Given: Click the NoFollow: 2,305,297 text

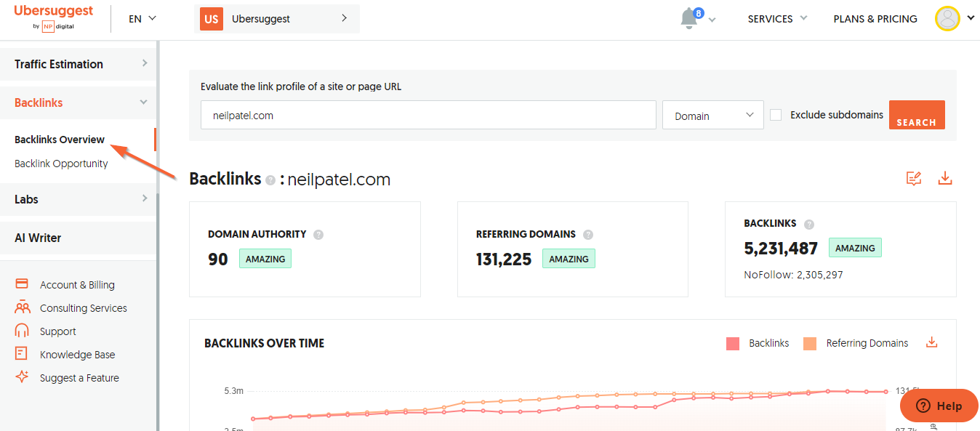Looking at the screenshot, I should point(793,275).
